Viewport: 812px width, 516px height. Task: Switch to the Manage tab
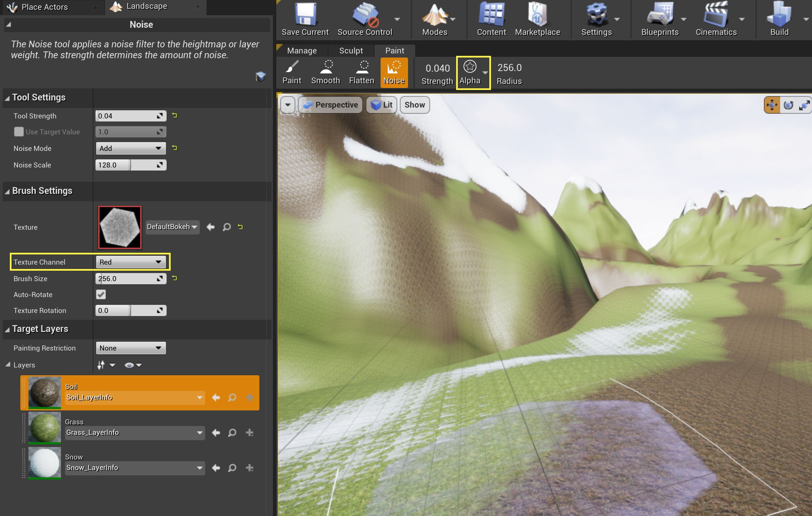302,50
